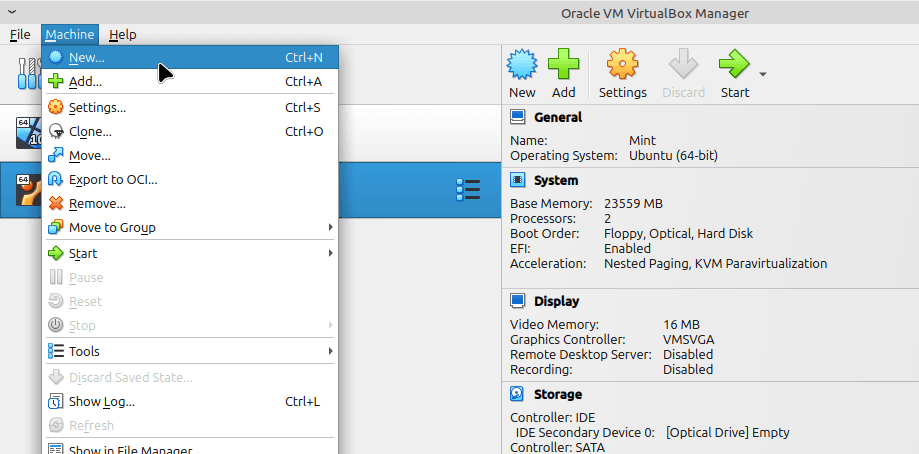Open the Help menu
Image resolution: width=919 pixels, height=454 pixels.
tap(122, 35)
